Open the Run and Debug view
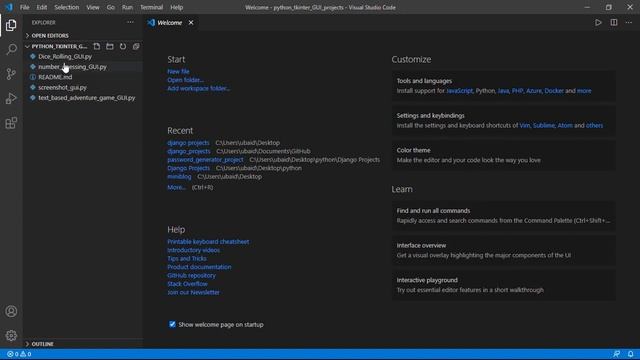The width and height of the screenshot is (640, 360). coord(11,98)
